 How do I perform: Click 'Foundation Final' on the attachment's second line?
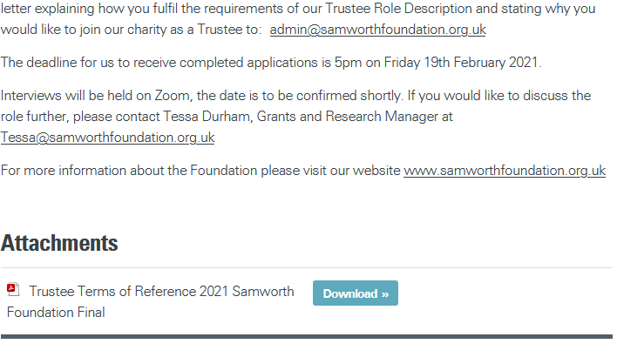click(56, 313)
